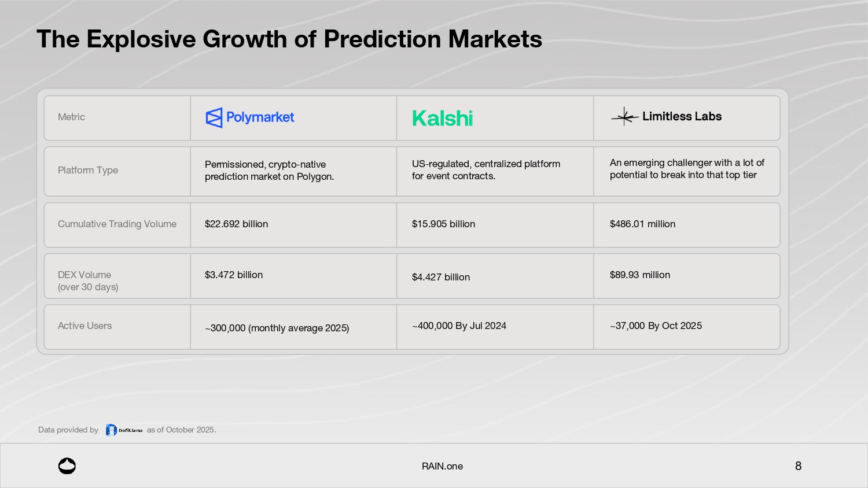Image resolution: width=868 pixels, height=488 pixels.
Task: Click the Polymarket wordmark text
Action: point(260,117)
